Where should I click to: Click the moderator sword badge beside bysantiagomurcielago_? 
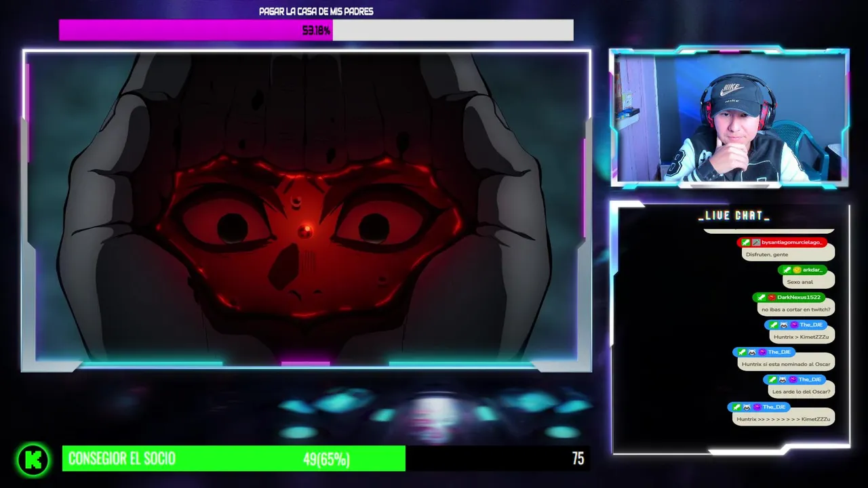(745, 243)
